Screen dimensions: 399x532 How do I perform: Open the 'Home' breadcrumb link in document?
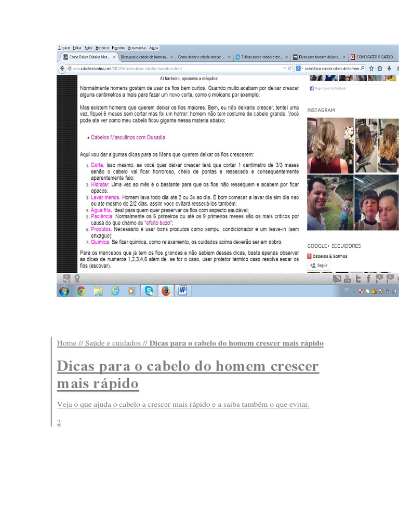(x=66, y=343)
